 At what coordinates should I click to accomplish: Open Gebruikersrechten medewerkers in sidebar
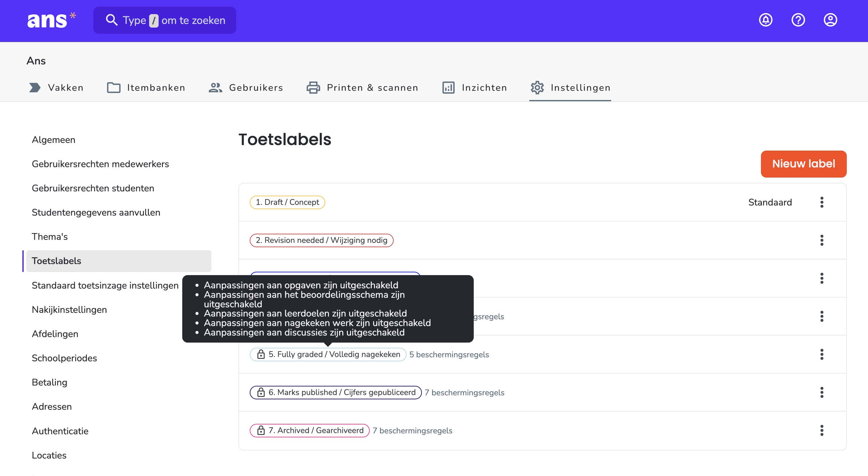[100, 164]
